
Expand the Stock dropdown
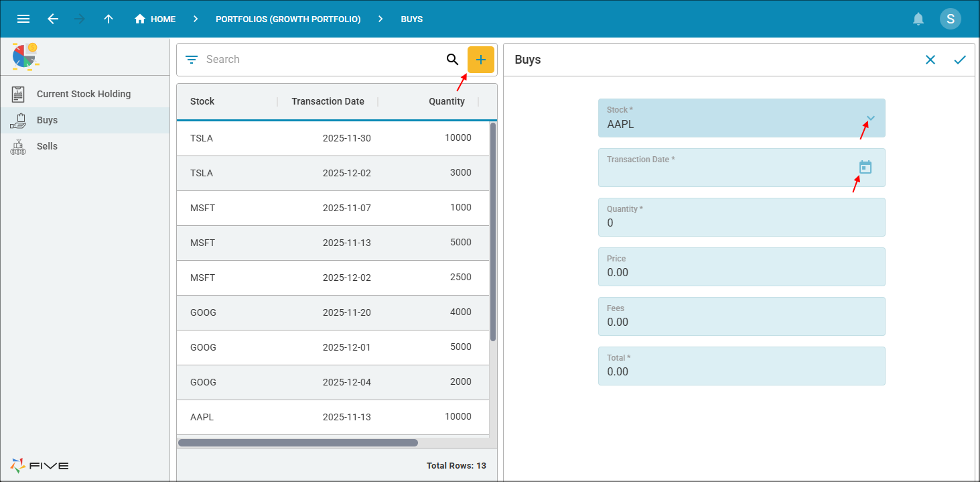pos(870,119)
